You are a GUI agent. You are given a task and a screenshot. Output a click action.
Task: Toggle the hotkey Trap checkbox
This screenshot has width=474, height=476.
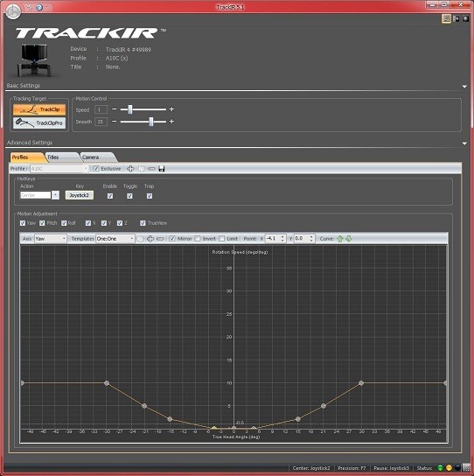(150, 196)
